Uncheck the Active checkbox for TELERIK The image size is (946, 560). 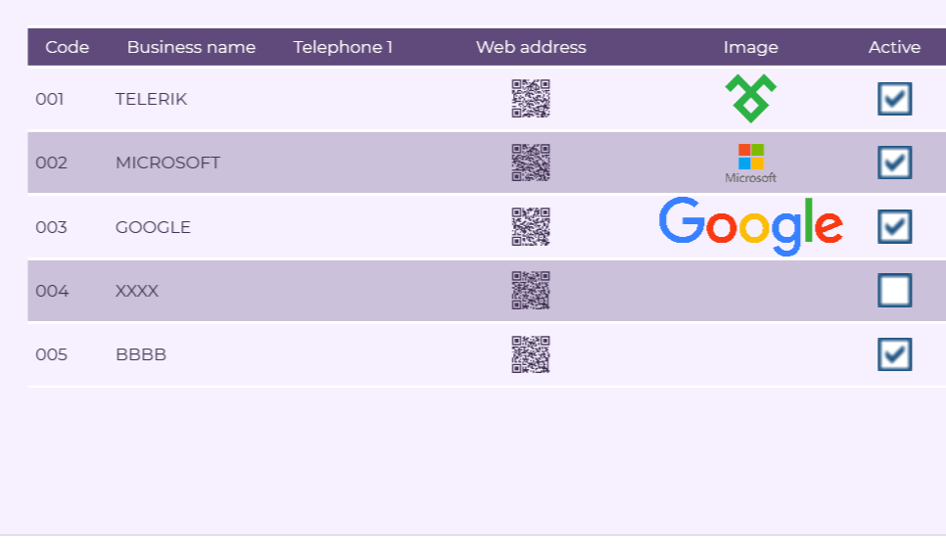click(894, 99)
